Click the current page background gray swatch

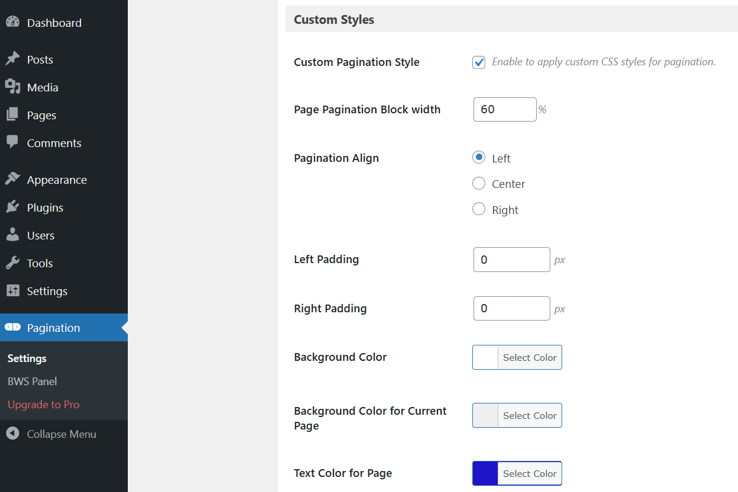click(x=485, y=415)
